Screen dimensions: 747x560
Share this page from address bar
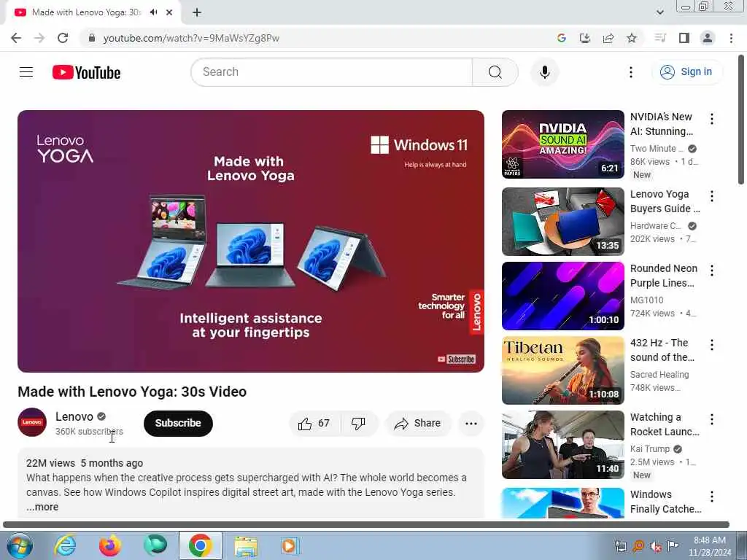tap(608, 38)
